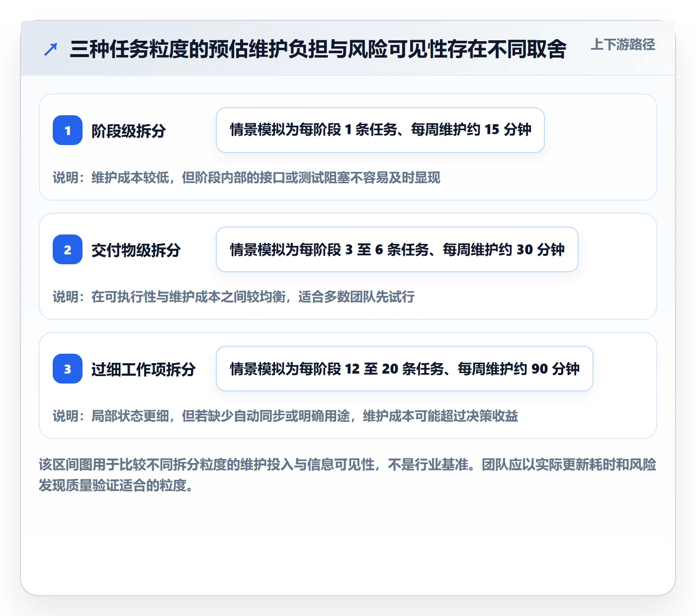Screen dimensions: 696x616
Task: Click the number 2 badge for 交付物级拆分
Action: click(x=68, y=249)
